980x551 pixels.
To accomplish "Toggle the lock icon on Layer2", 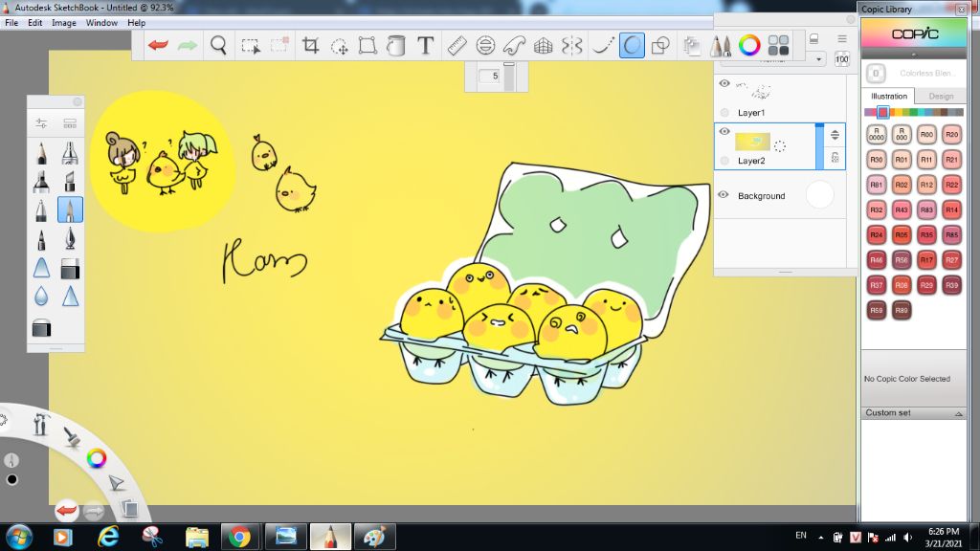I will 835,158.
